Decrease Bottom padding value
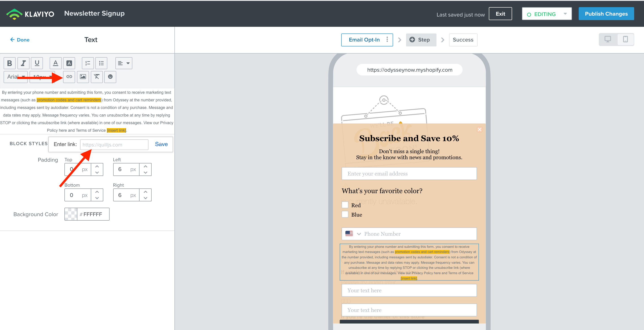The image size is (644, 330). coord(97,198)
